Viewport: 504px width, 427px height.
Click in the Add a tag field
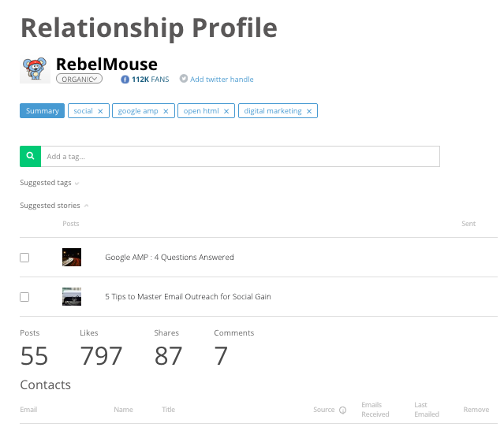(x=240, y=157)
